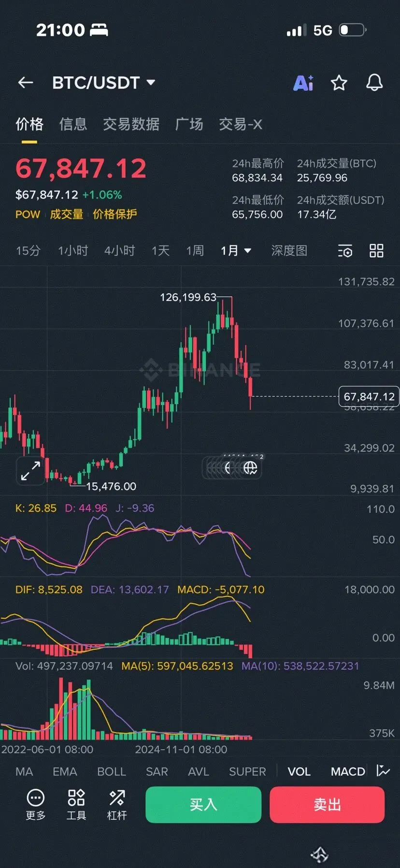Tap the 成交量 tag
This screenshot has width=400, height=868.
(x=67, y=214)
